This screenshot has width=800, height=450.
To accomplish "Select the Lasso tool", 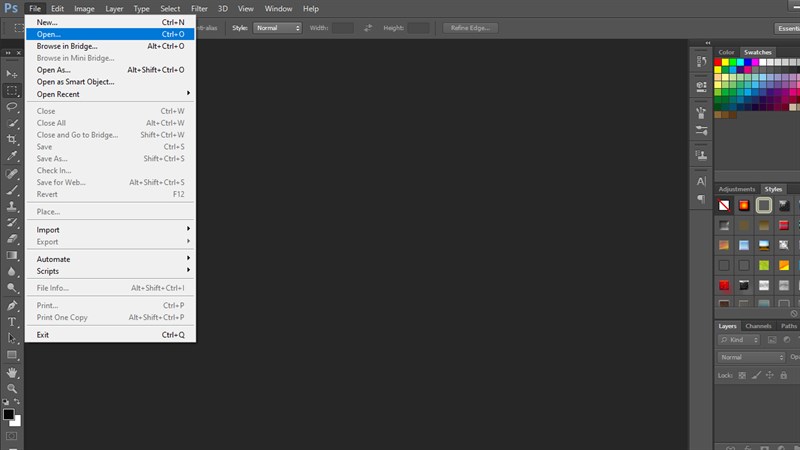I will click(12, 107).
